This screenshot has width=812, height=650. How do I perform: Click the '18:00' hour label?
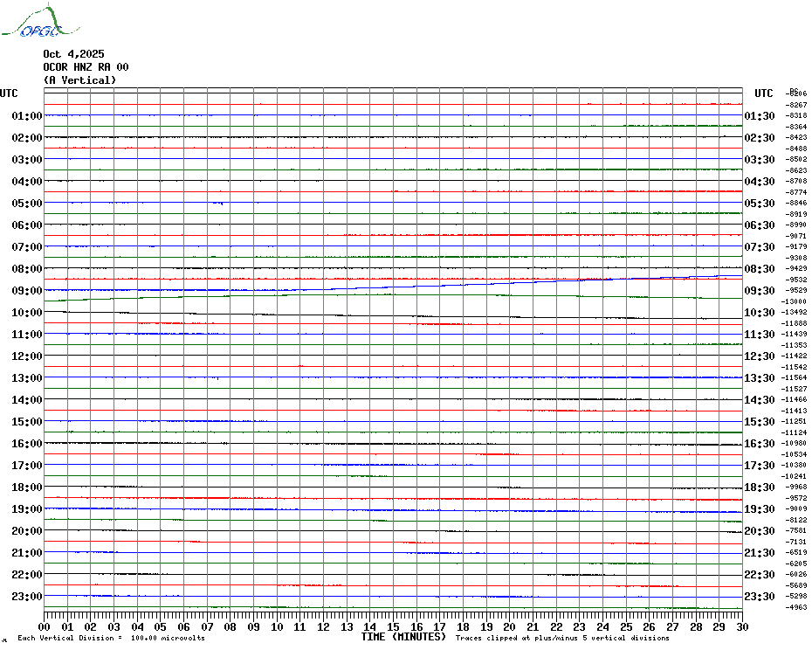(27, 487)
